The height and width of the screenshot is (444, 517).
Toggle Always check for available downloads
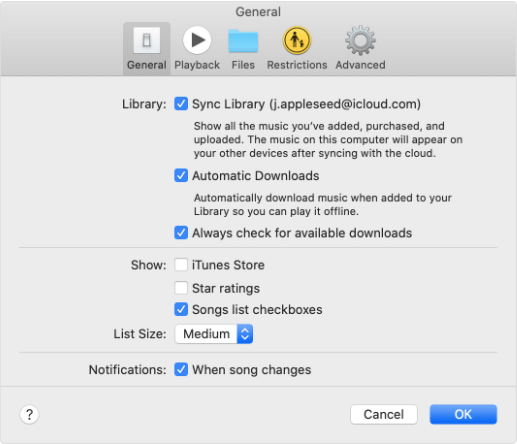pos(181,233)
